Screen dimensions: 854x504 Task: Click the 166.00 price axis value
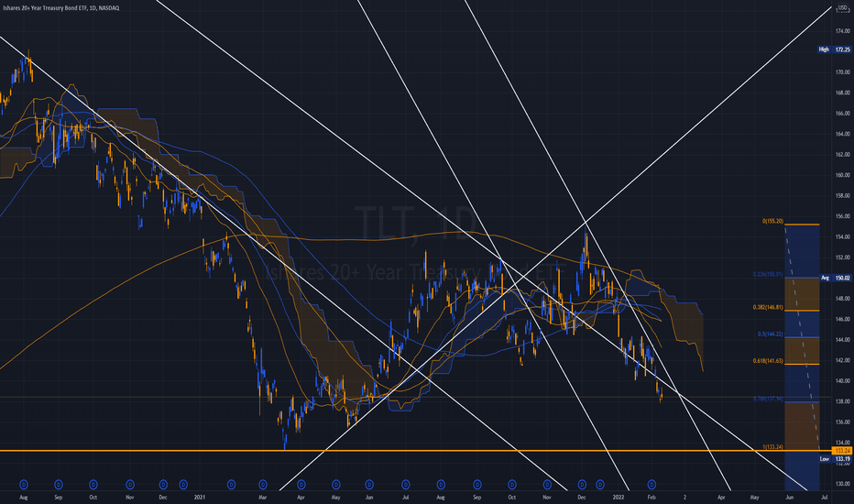[843, 114]
